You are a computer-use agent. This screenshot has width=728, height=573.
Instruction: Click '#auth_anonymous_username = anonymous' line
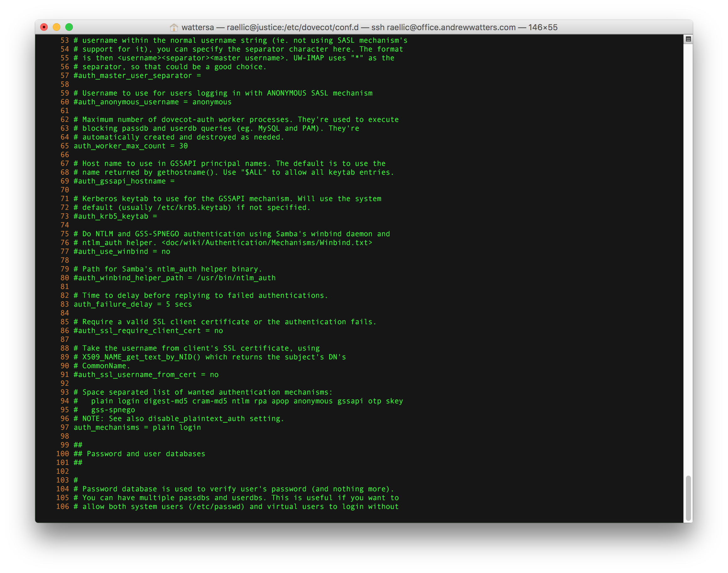[153, 102]
